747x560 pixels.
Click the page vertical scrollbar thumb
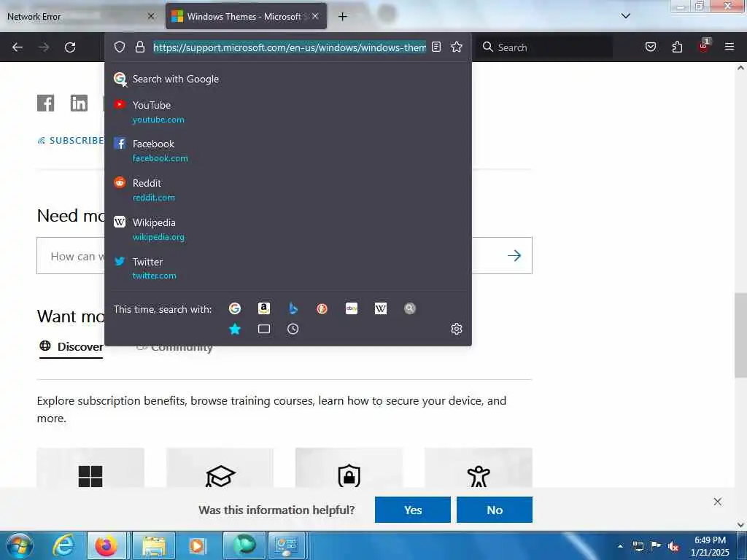tap(740, 335)
